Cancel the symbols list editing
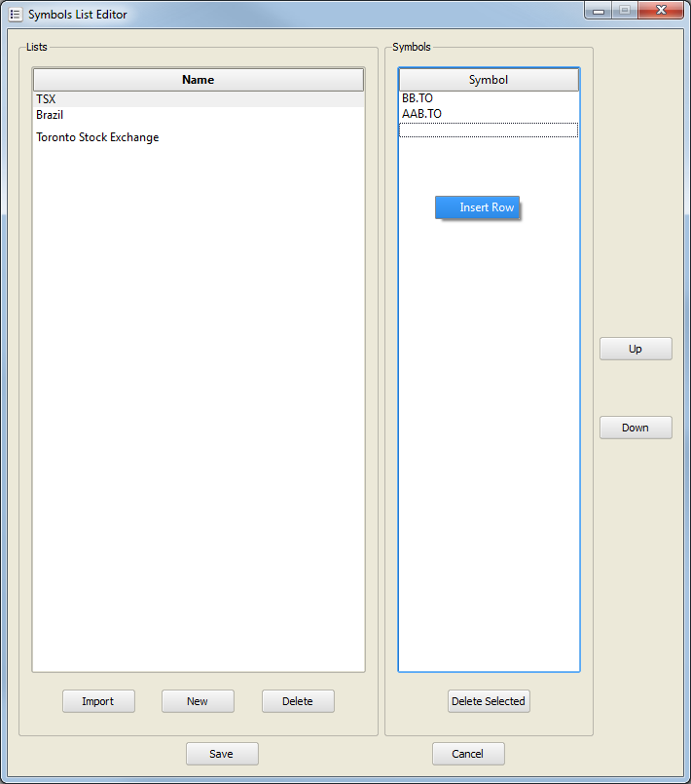The image size is (691, 784). [x=468, y=754]
